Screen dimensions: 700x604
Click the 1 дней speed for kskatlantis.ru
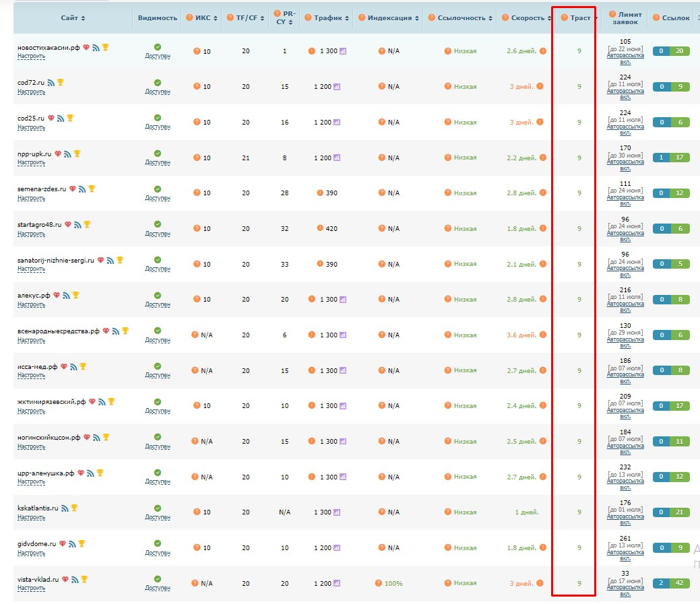527,512
